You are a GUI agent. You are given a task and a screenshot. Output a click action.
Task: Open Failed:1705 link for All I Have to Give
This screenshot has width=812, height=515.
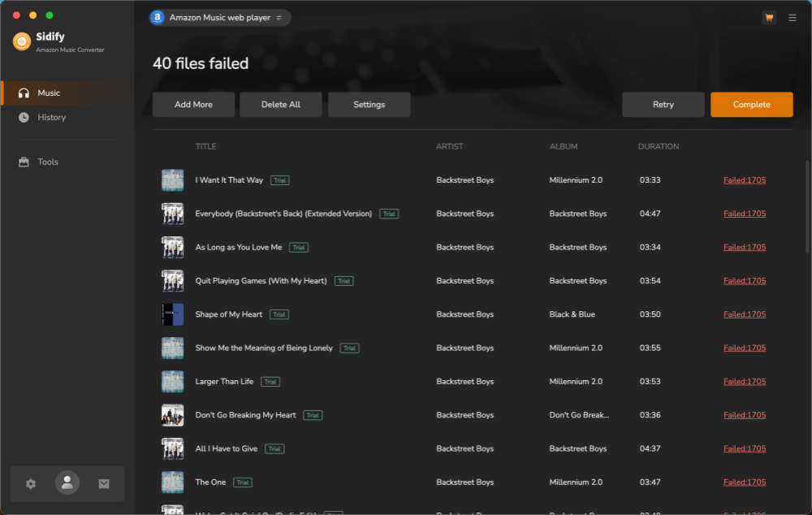(x=744, y=448)
